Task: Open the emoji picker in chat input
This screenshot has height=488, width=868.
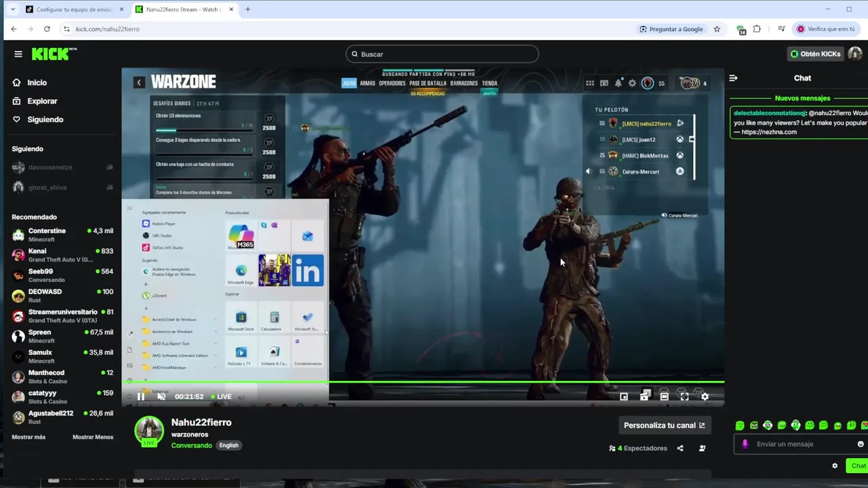Action: [x=861, y=444]
